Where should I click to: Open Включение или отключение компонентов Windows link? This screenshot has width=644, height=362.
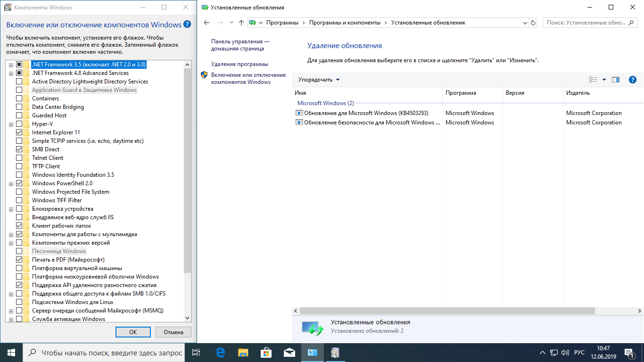248,78
